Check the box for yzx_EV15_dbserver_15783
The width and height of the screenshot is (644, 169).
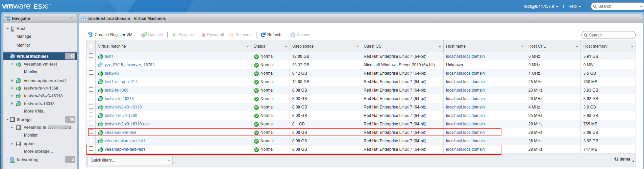click(91, 64)
